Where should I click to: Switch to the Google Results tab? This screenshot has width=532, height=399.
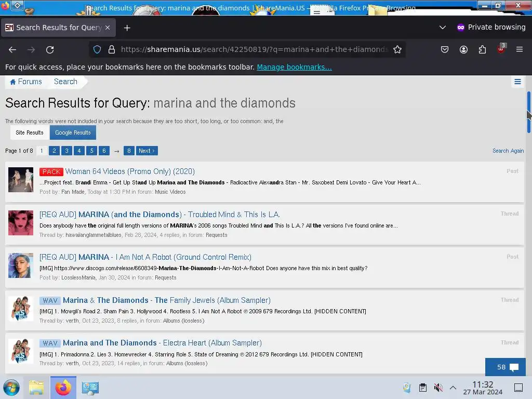click(73, 132)
